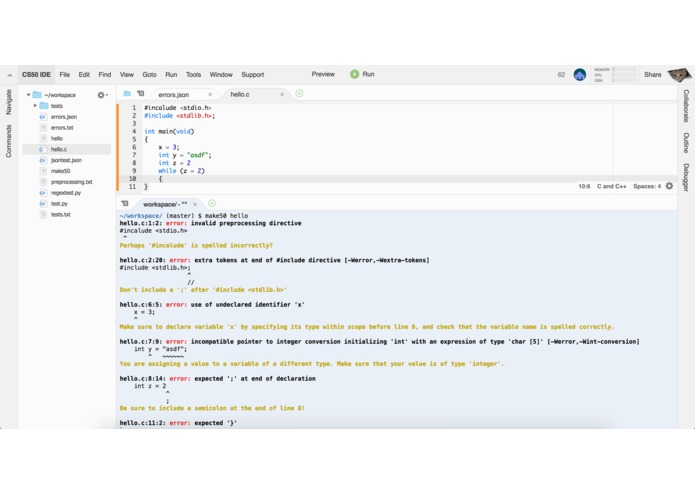Add new editor tab with plus icon
This screenshot has height=494, width=695.
[299, 93]
